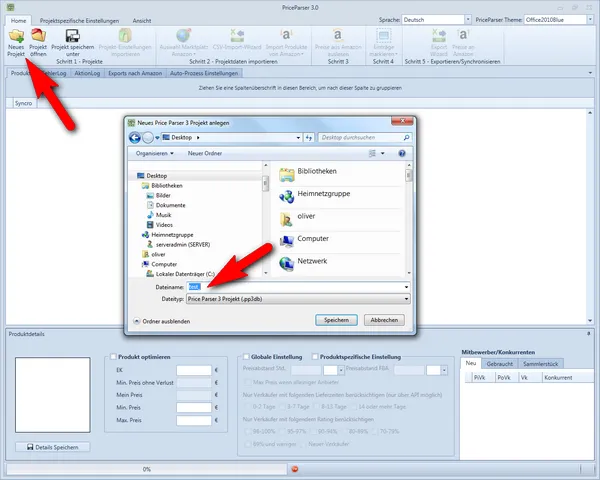The width and height of the screenshot is (600, 480).
Task: Open the Organisieren menu
Action: (155, 153)
